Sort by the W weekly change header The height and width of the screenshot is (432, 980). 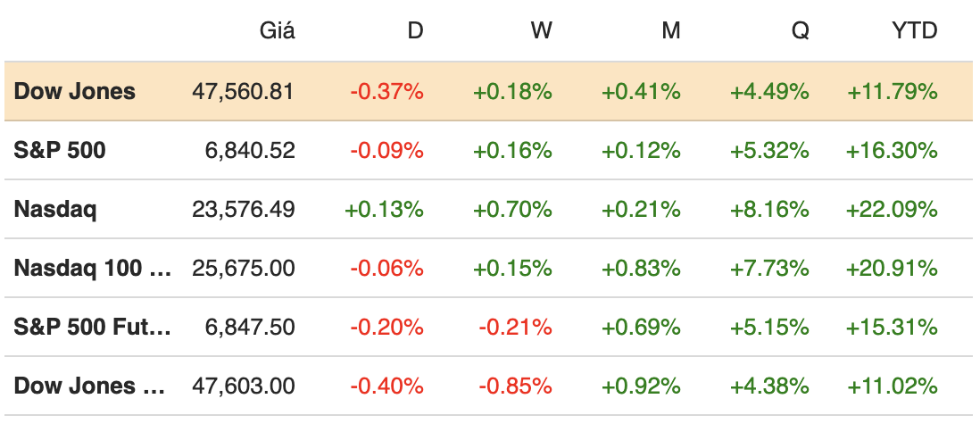pyautogui.click(x=541, y=31)
